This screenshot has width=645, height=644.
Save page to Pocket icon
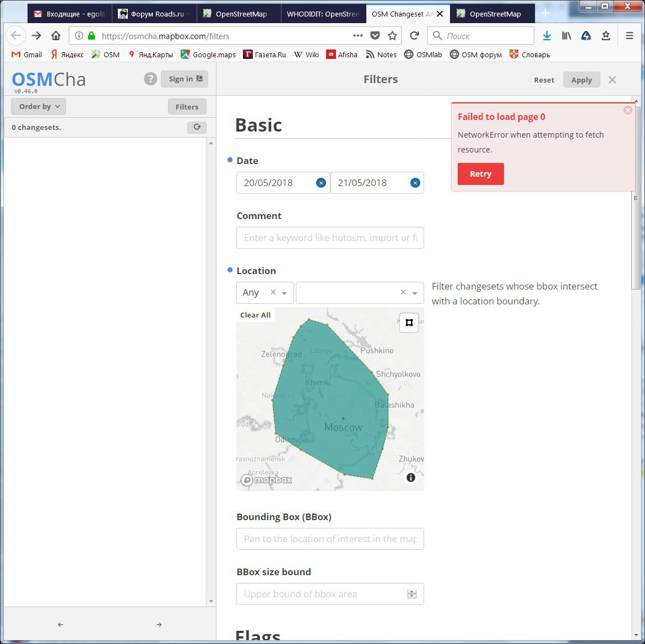click(x=375, y=36)
